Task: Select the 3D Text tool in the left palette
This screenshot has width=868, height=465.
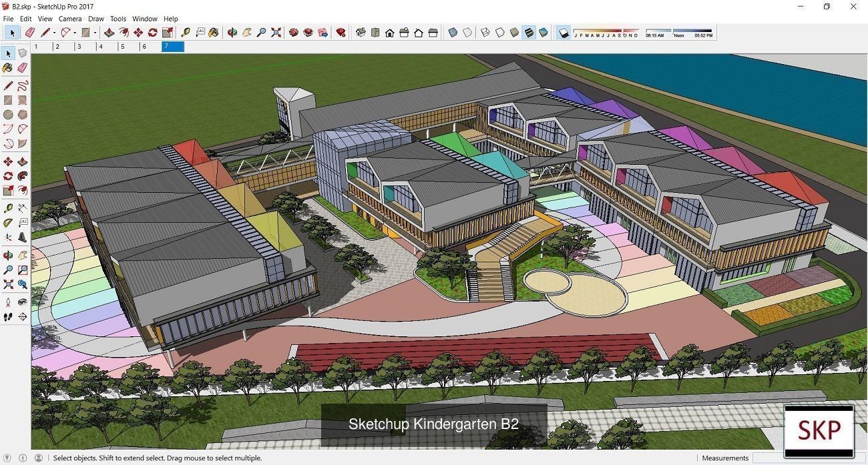Action: 23,238
